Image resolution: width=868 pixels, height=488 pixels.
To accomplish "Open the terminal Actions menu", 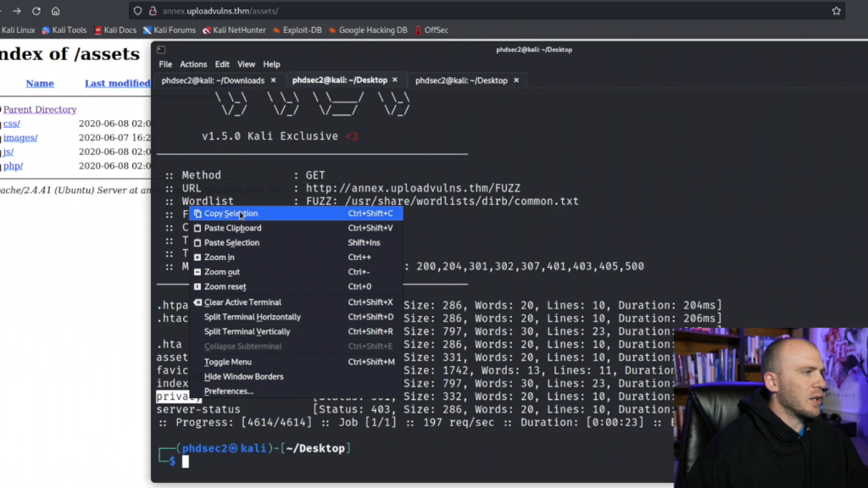I will tap(193, 64).
